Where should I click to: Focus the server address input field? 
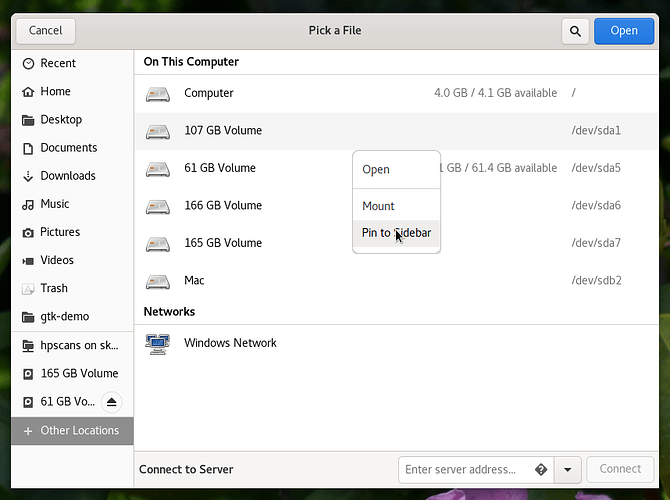coord(476,470)
